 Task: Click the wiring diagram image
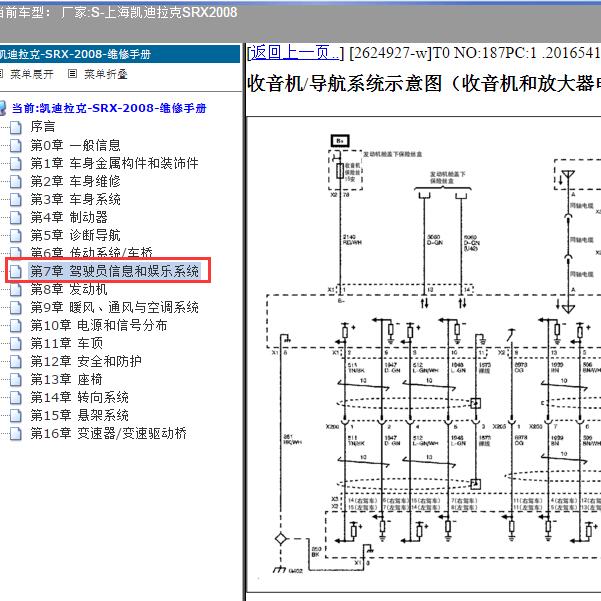click(424, 355)
